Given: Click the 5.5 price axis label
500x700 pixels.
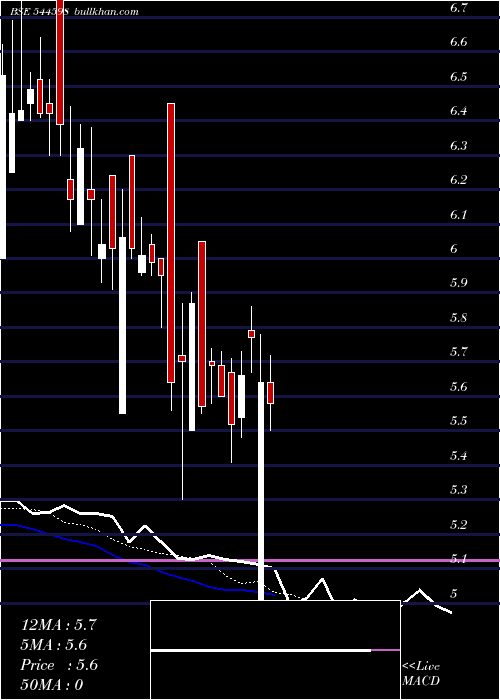Looking at the screenshot, I should click(x=458, y=421).
